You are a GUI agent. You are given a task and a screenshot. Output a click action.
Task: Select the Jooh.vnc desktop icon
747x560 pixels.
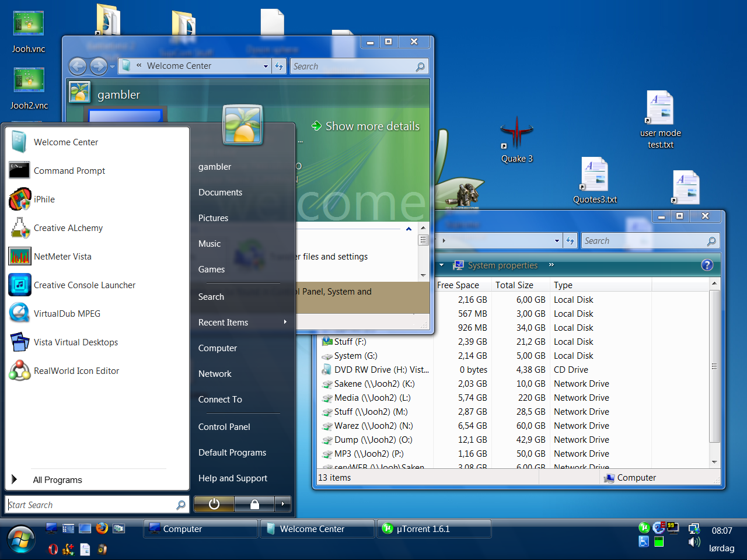pos(28,33)
